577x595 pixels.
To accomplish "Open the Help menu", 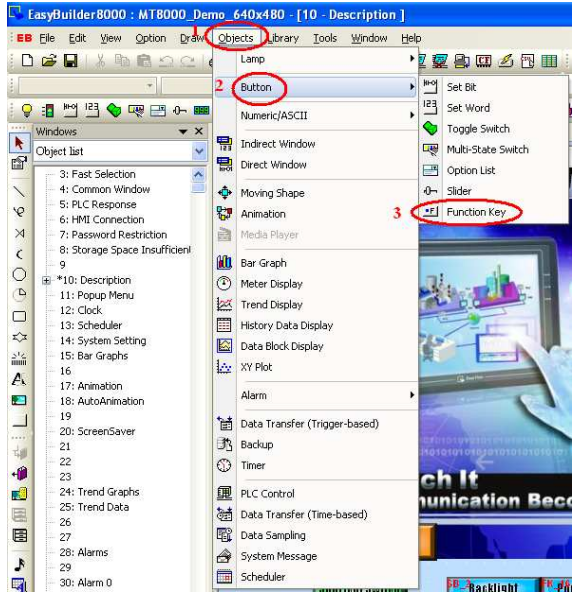I will [411, 38].
